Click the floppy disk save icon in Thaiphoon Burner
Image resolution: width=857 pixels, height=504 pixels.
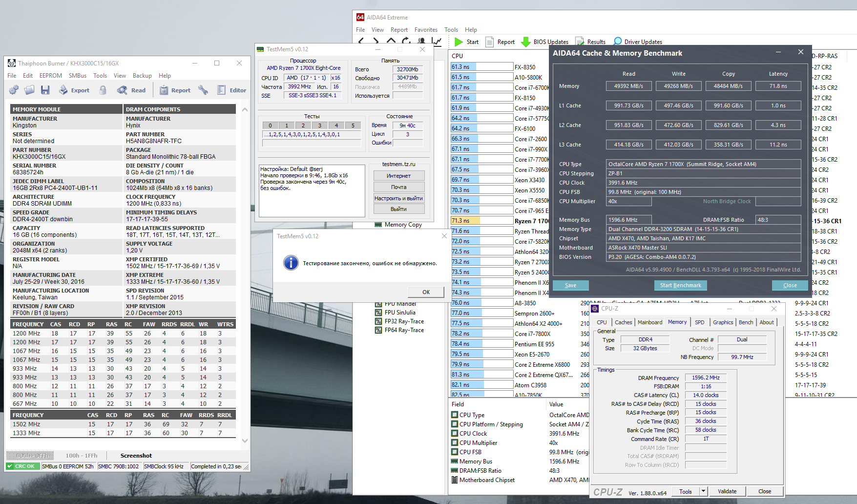(45, 90)
